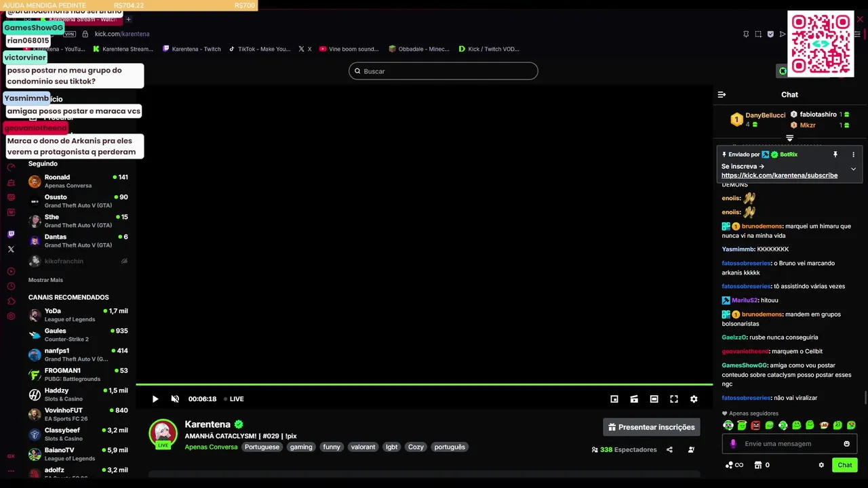Open the BaianoTV recommended channel

[x=78, y=454]
